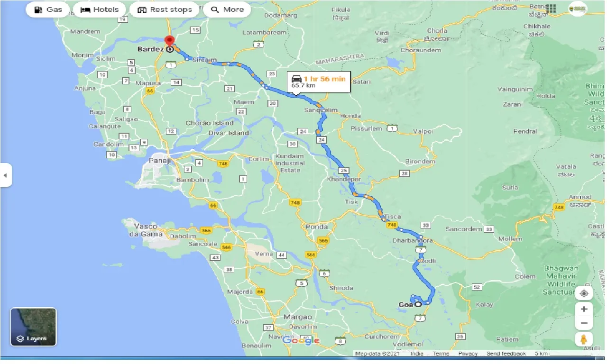Zoom out using the minus button

[584, 322]
